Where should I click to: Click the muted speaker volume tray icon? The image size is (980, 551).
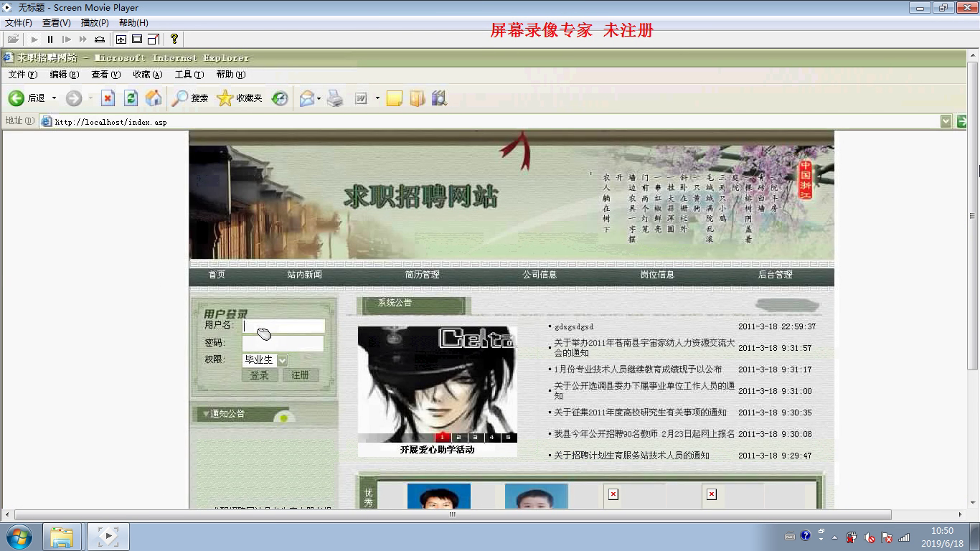(870, 537)
